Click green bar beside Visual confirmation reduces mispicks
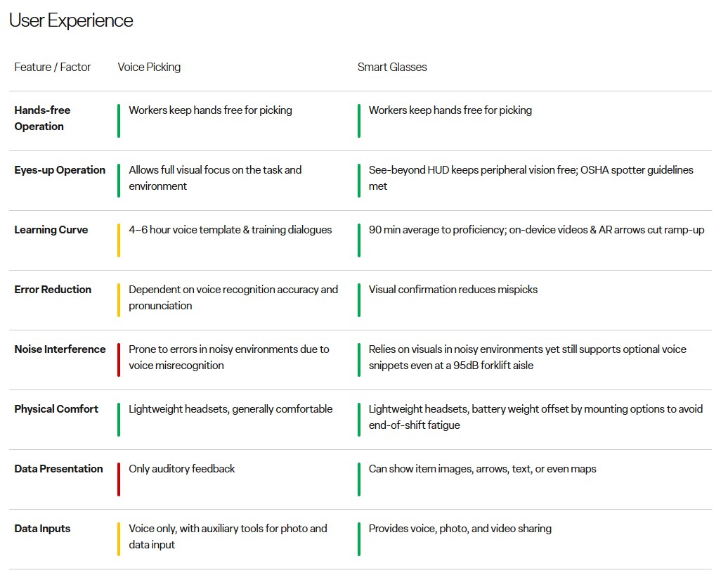The width and height of the screenshot is (728, 580). (x=359, y=300)
